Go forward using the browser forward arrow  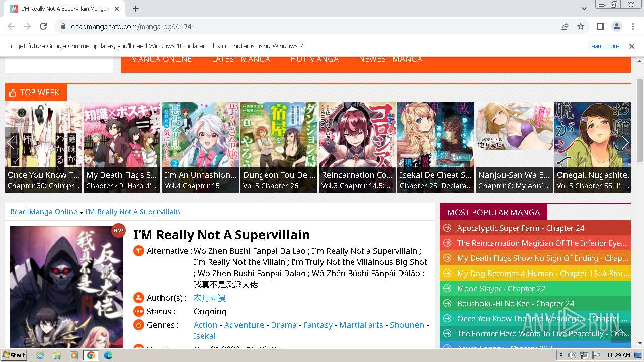tap(27, 26)
